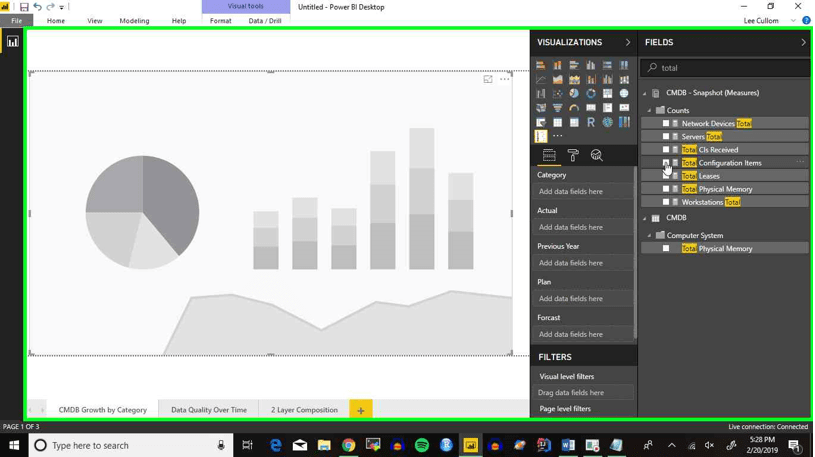Open the Lee Cullom account dropdown
815x457 pixels.
point(793,21)
